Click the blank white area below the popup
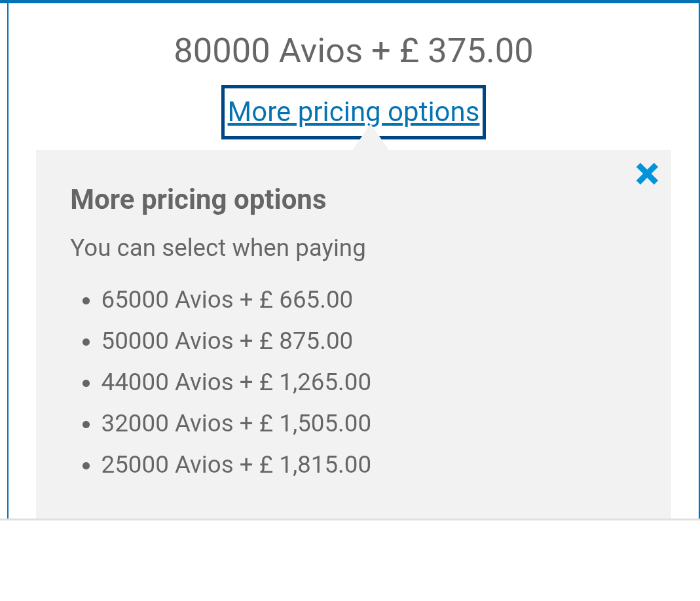Viewport: 700px width, 601px height. click(350, 561)
